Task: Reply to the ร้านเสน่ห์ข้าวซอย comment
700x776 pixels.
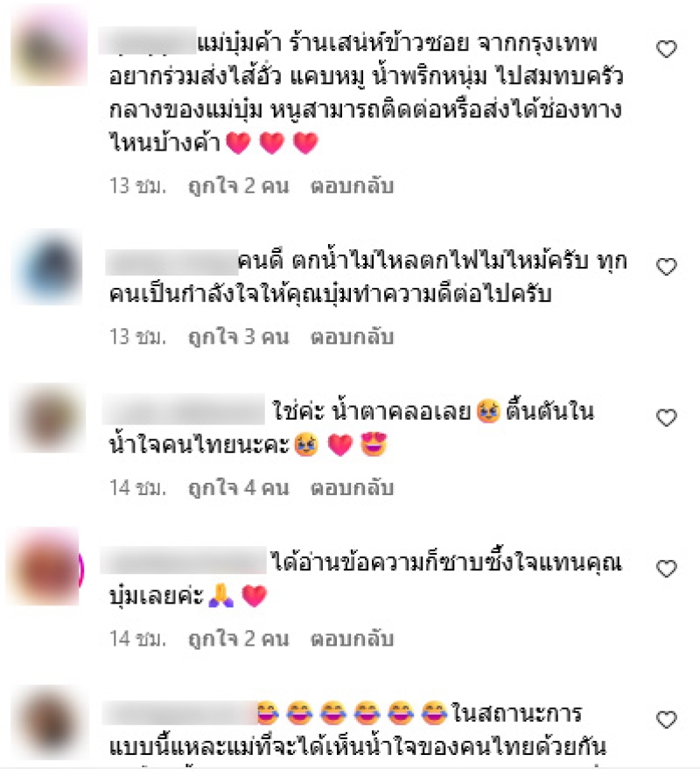Action: [x=352, y=186]
